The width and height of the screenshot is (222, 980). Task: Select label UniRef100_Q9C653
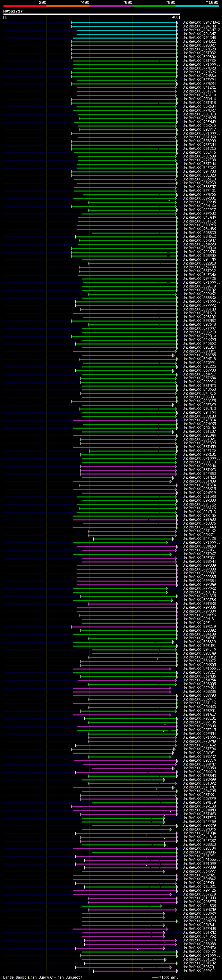point(199,252)
